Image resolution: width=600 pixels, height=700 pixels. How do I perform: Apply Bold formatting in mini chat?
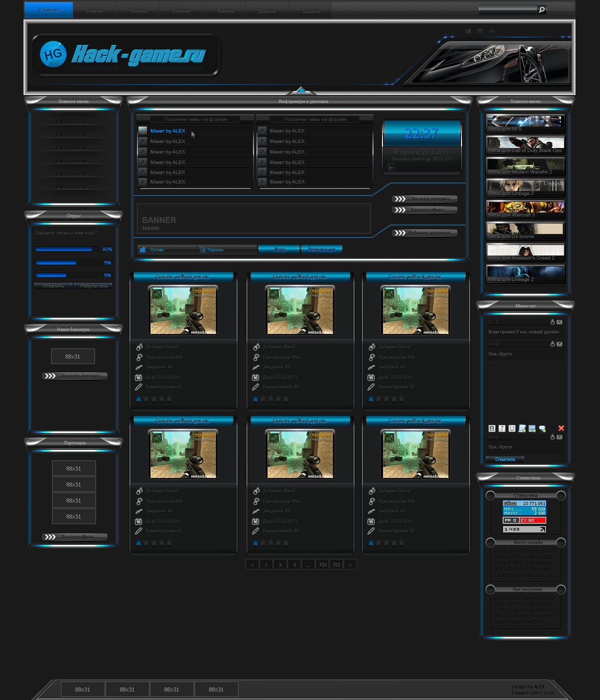[x=492, y=428]
